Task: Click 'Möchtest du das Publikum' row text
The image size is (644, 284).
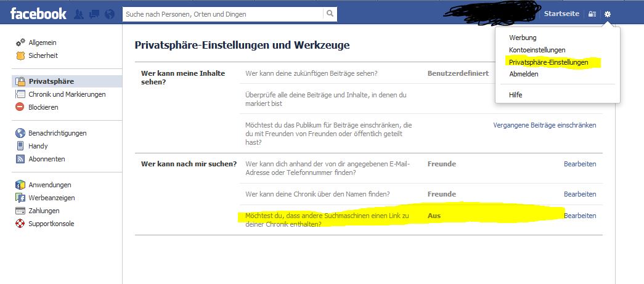Action: tap(328, 134)
